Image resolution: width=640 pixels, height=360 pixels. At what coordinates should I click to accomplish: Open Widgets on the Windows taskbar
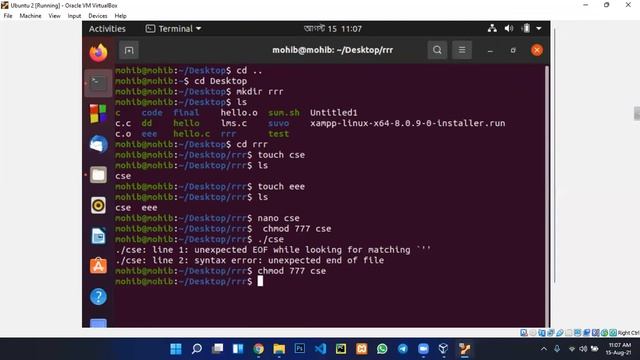[238, 349]
